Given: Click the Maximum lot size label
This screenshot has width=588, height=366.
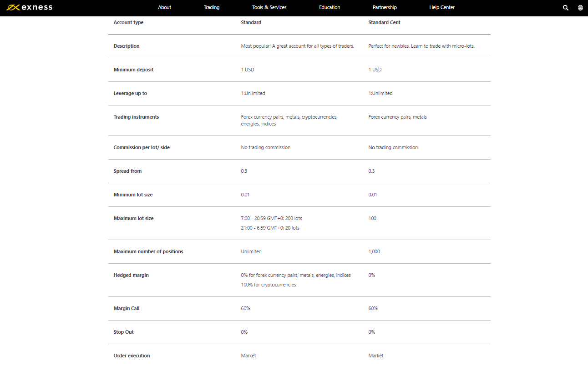Looking at the screenshot, I should pyautogui.click(x=133, y=218).
